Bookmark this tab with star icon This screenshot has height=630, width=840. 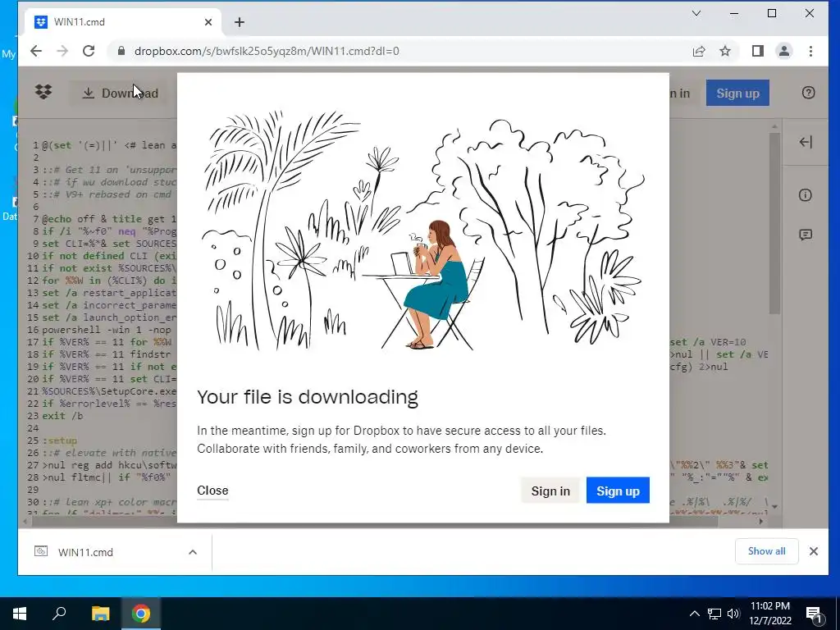point(725,51)
